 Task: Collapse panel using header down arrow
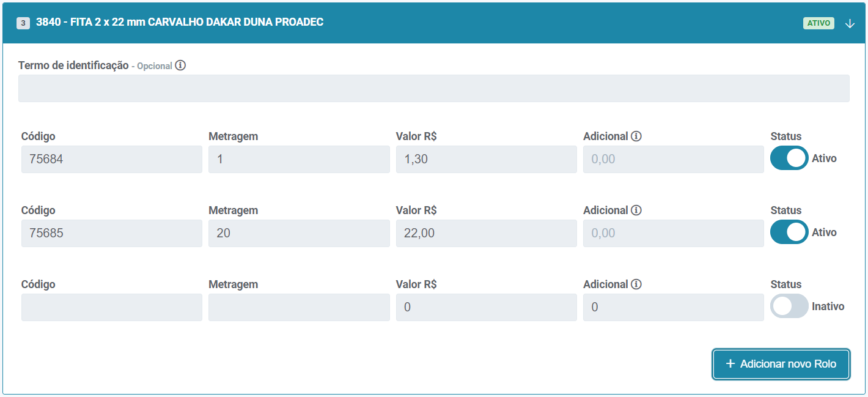point(850,23)
